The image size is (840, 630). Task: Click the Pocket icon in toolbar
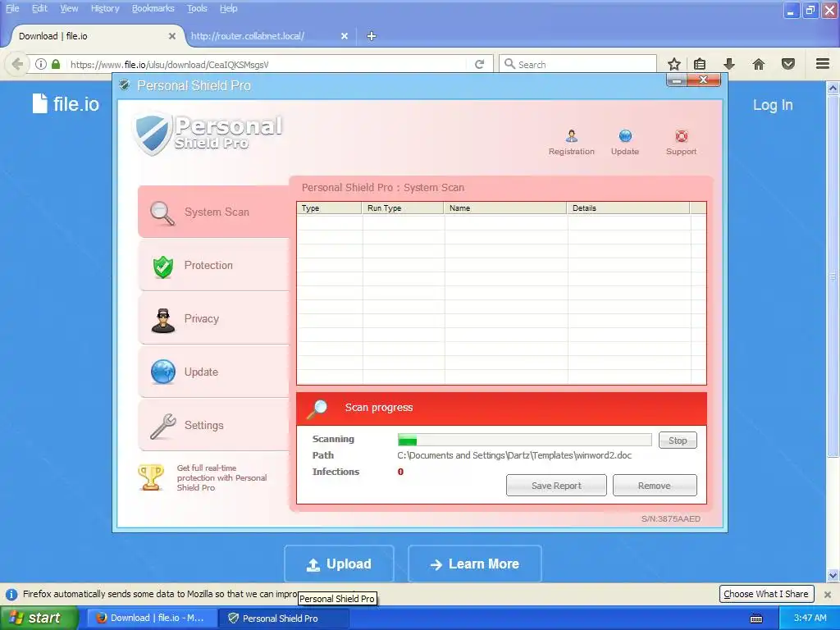pyautogui.click(x=788, y=64)
